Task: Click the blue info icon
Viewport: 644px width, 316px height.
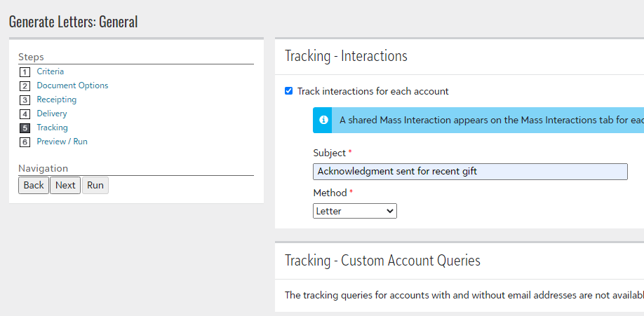Action: click(323, 120)
